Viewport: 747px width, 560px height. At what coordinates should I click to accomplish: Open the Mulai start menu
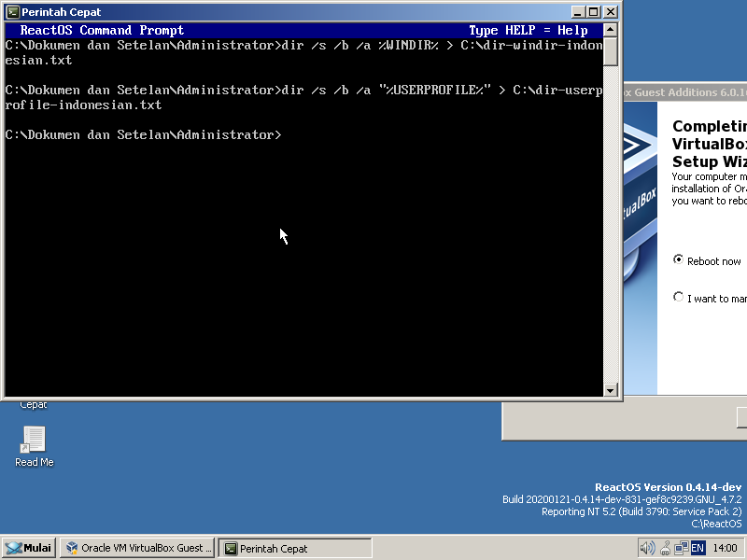tap(29, 548)
